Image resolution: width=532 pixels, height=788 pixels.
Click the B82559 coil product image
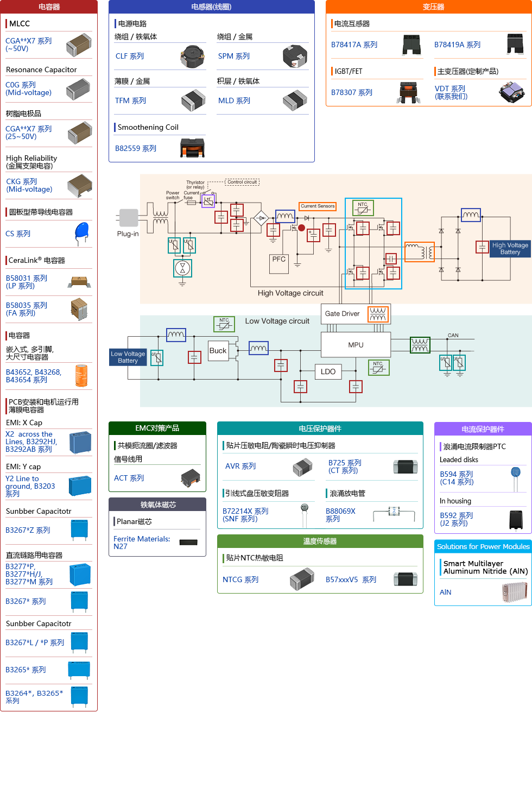click(x=192, y=148)
